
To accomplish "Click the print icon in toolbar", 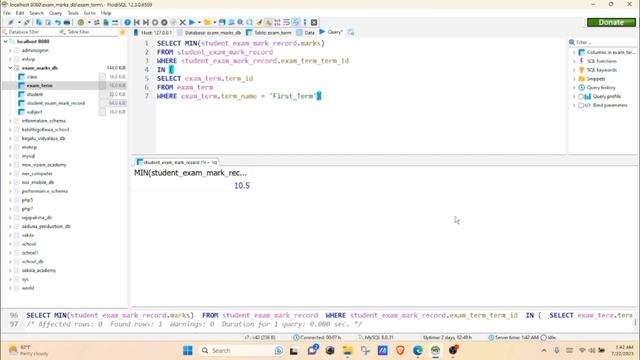I will (67, 22).
